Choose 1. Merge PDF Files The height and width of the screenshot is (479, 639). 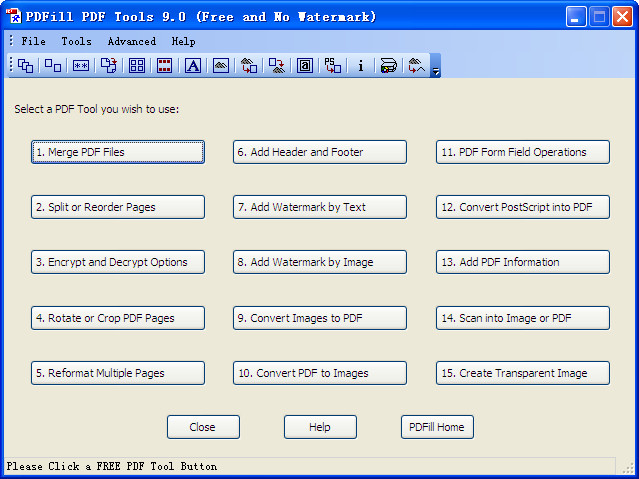(x=118, y=152)
